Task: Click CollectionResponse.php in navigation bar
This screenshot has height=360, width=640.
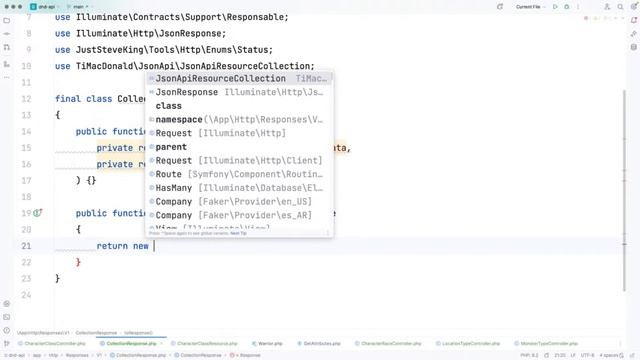Action: pos(138,355)
